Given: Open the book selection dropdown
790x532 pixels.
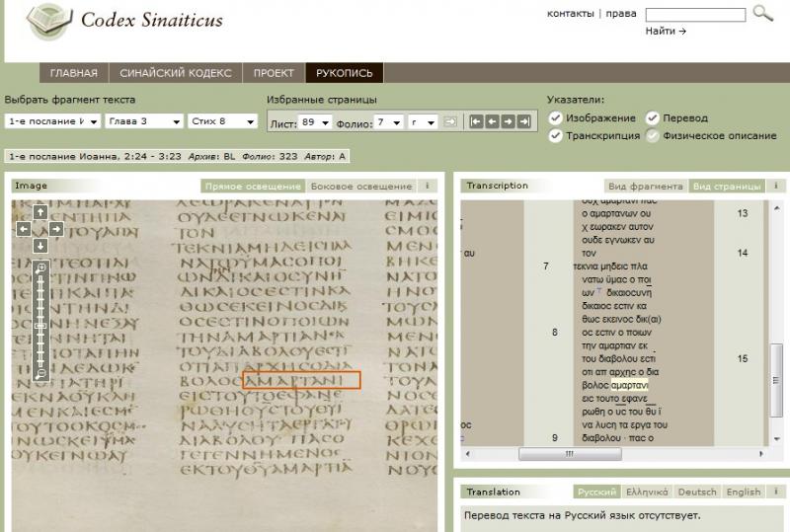Looking at the screenshot, I should pos(53,121).
